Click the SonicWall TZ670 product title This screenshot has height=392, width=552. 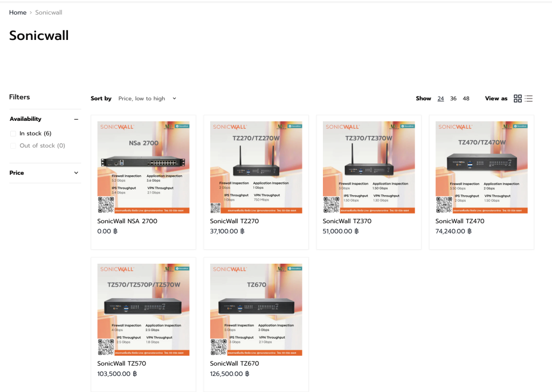(234, 363)
